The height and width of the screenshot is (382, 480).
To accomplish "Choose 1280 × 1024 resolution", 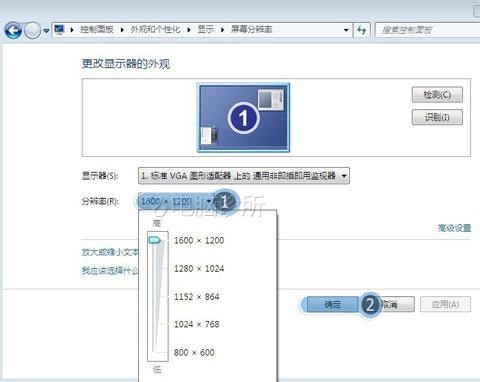I will 199,269.
